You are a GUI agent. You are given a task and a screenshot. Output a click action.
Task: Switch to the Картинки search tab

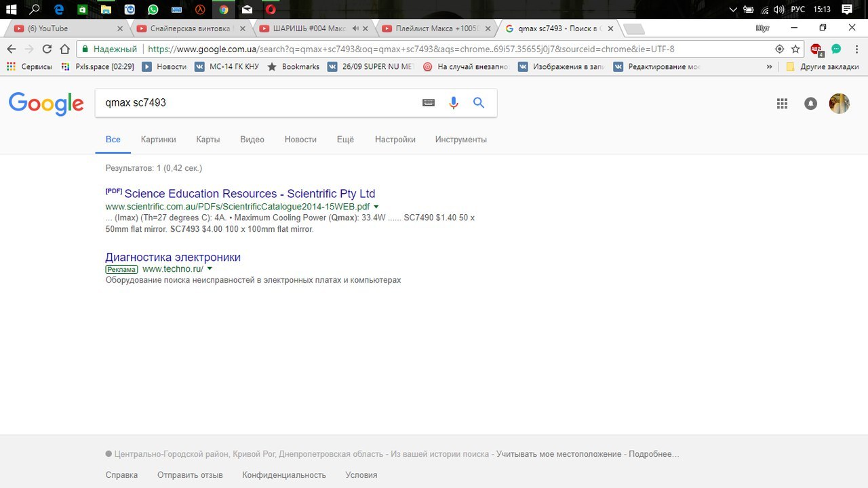click(158, 140)
